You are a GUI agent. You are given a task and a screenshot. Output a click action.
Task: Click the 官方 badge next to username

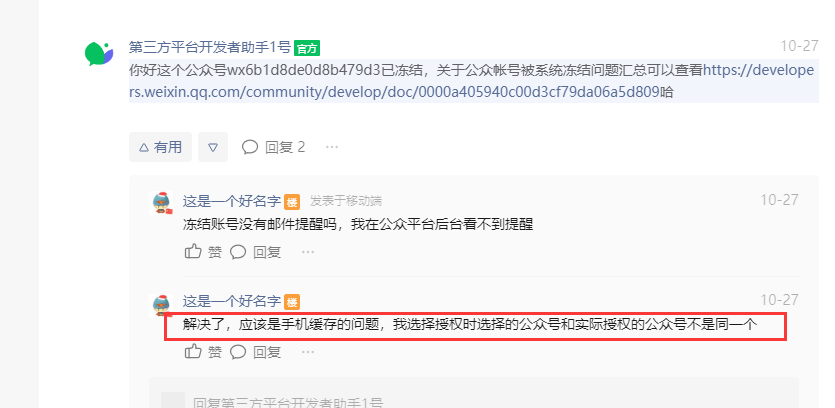307,48
